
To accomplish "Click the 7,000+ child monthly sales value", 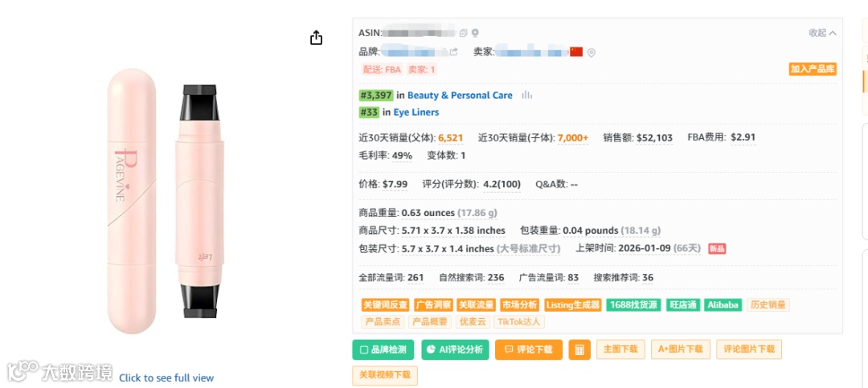I will [x=573, y=138].
